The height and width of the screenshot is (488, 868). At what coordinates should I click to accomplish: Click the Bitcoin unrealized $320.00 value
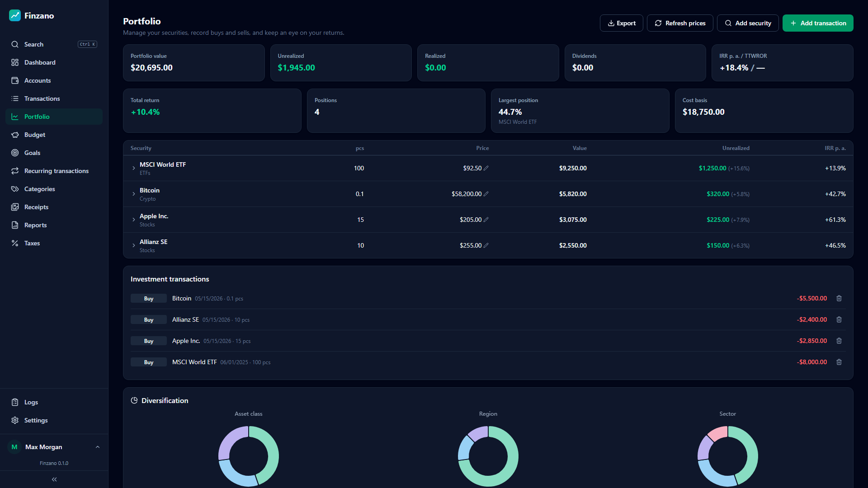pyautogui.click(x=718, y=194)
